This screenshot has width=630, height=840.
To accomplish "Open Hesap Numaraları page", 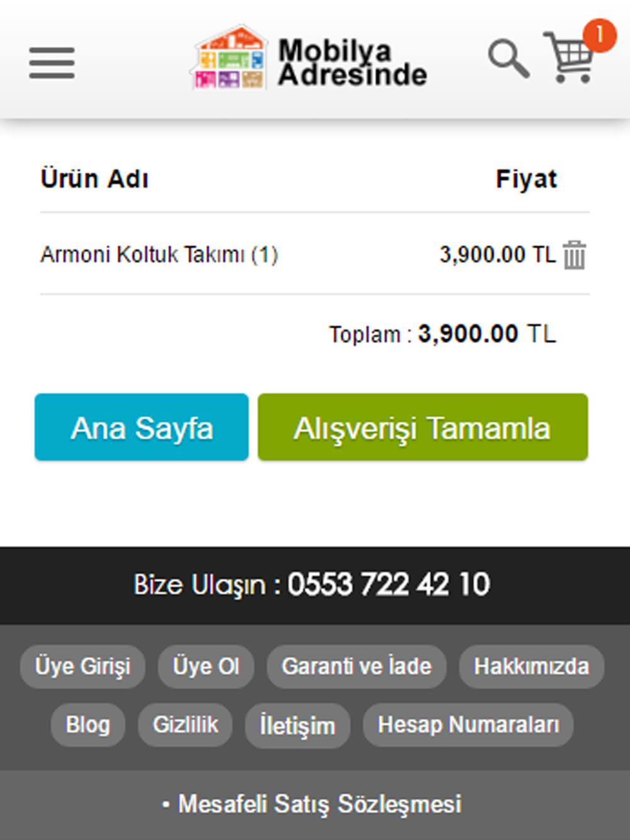I will pyautogui.click(x=468, y=725).
